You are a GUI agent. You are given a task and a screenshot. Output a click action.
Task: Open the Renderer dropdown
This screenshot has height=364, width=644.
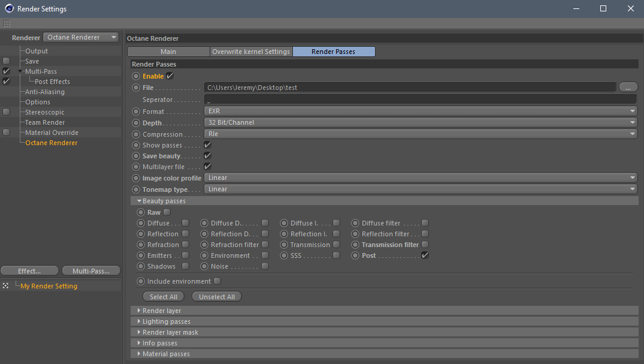81,37
